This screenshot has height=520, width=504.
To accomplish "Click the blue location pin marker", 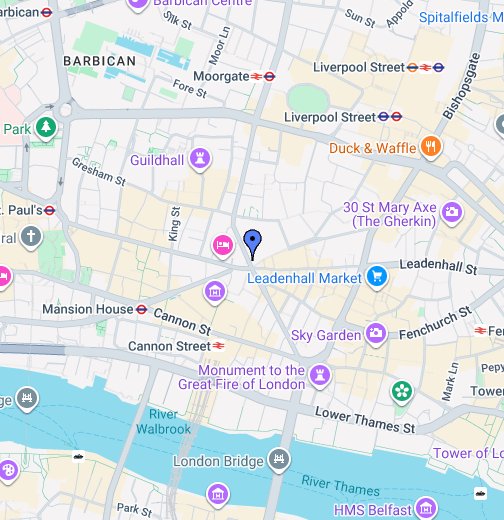I will point(252,244).
